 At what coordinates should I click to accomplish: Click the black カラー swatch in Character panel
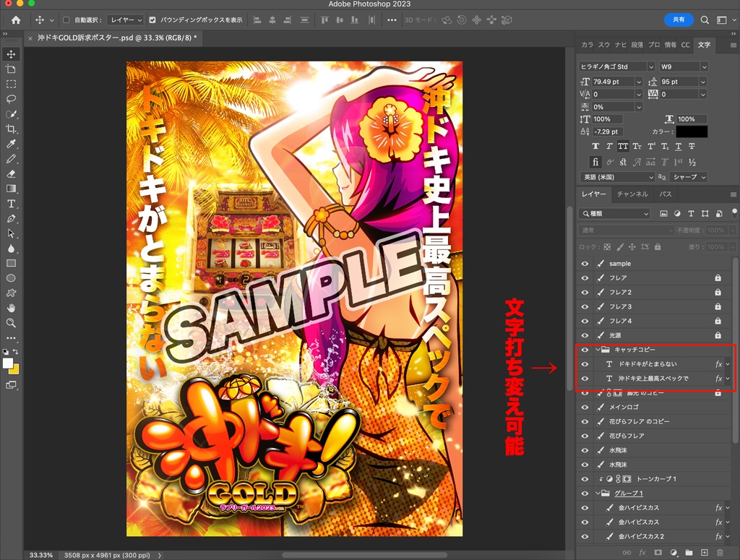click(x=692, y=131)
